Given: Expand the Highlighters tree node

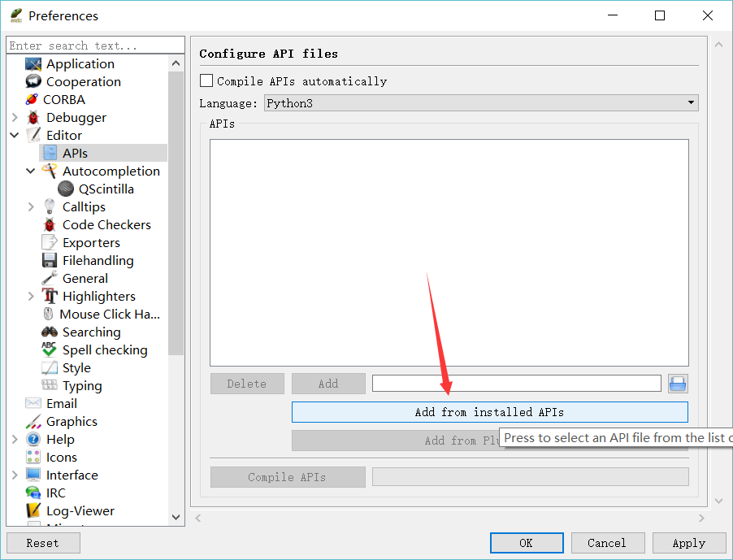Looking at the screenshot, I should (x=31, y=297).
